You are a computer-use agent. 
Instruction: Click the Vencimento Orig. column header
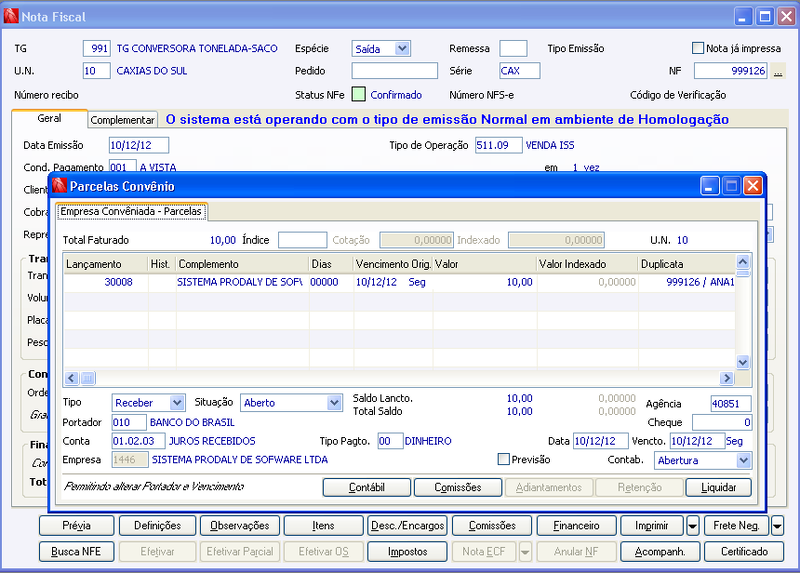[393, 264]
